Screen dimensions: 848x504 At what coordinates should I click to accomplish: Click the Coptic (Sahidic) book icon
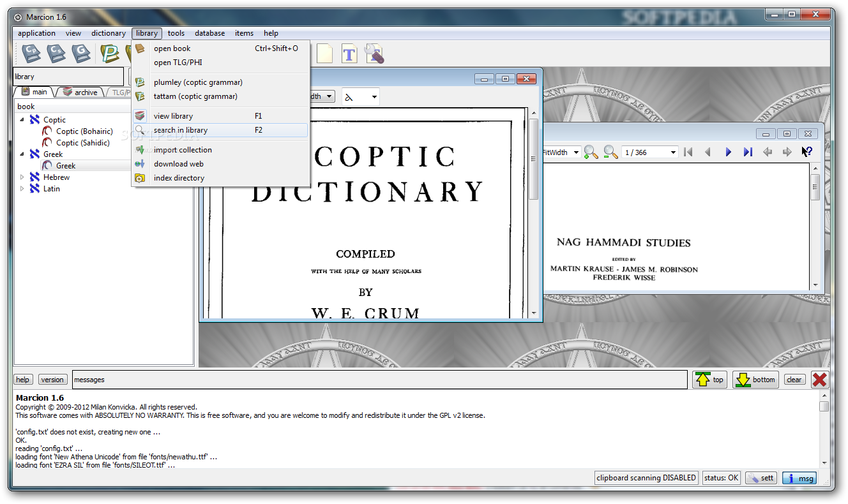coord(47,143)
